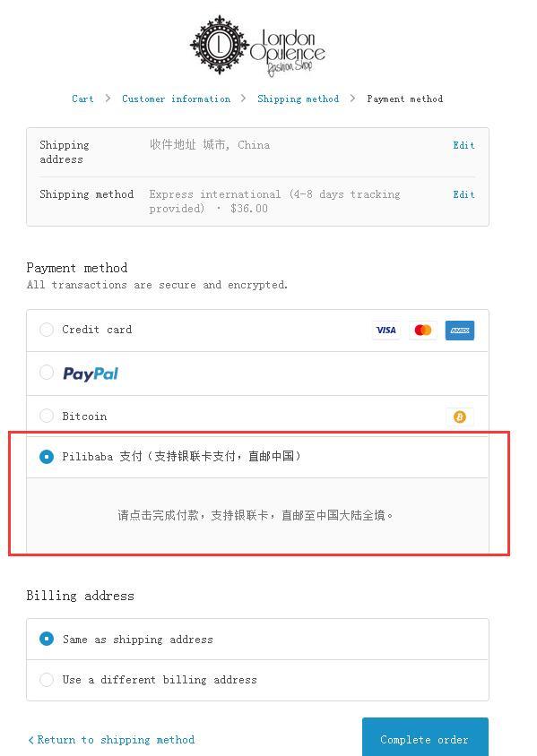Click Return to shipping method link
The width and height of the screenshot is (537, 756).
[x=111, y=740]
